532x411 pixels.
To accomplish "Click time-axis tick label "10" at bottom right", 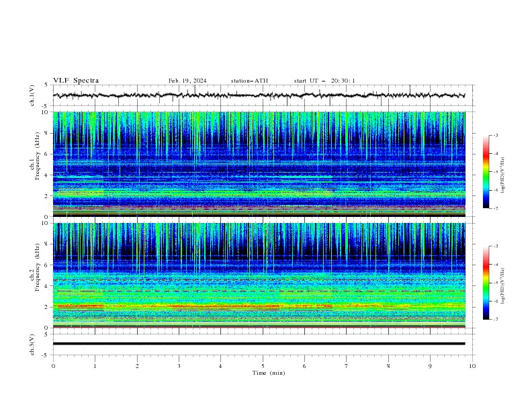I will pyautogui.click(x=472, y=366).
